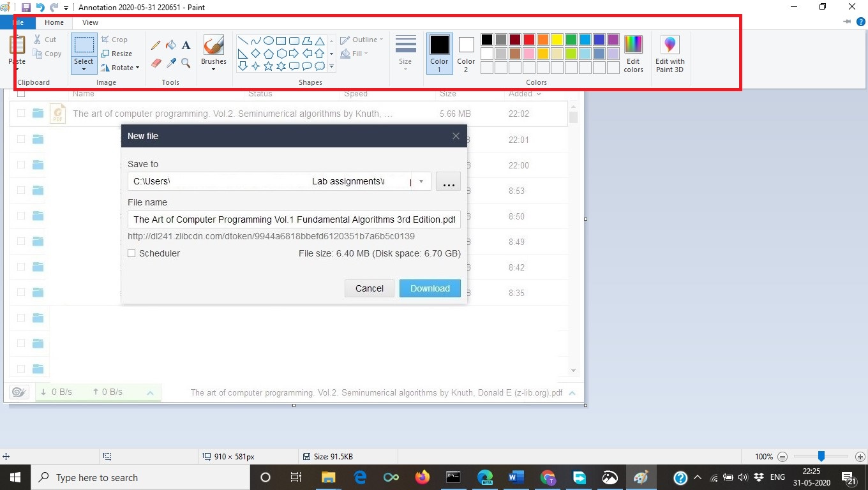
Task: Click the File name field in New file dialog
Action: pos(294,219)
